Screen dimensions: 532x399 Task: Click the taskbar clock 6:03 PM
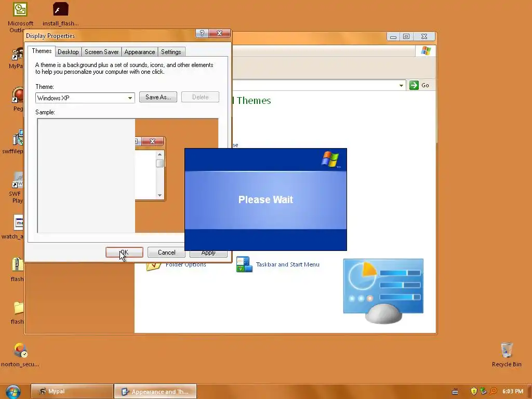[513, 391]
